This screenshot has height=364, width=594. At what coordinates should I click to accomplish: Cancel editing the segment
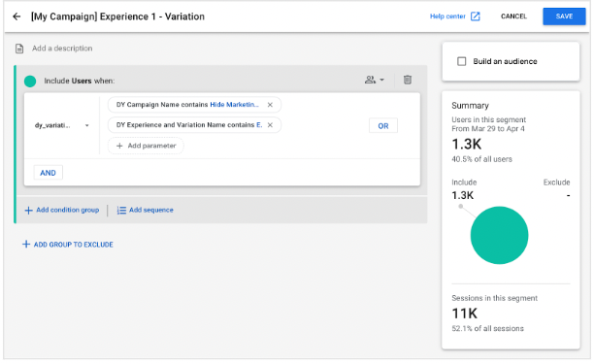(x=513, y=17)
